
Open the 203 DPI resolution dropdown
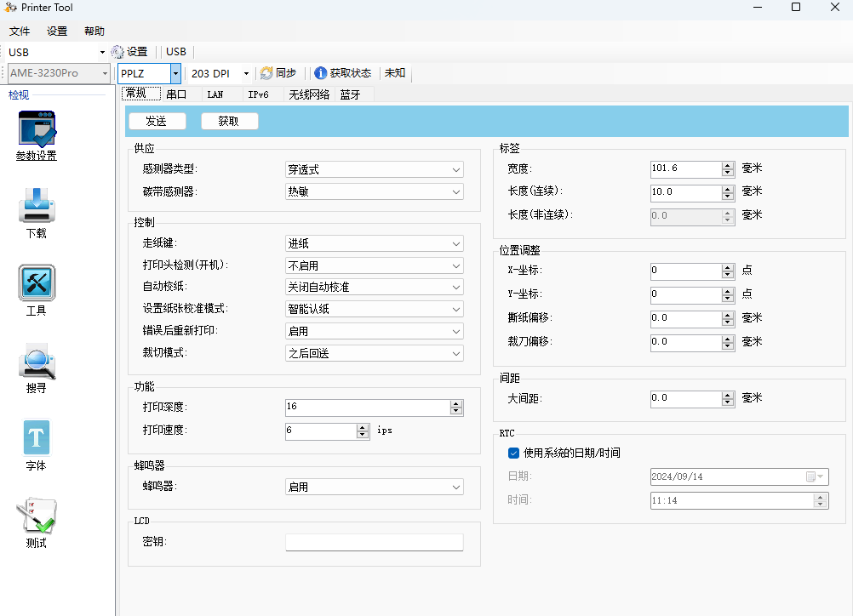245,73
